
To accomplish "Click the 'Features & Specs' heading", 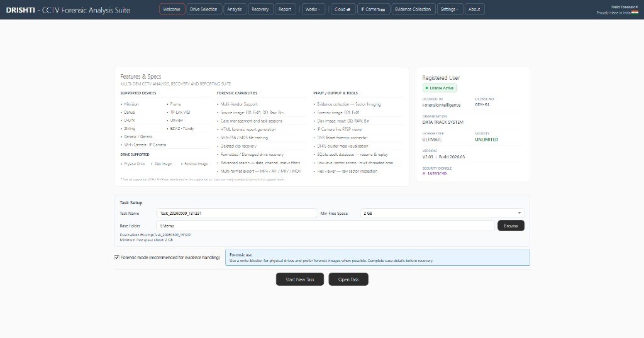I will pyautogui.click(x=140, y=77).
